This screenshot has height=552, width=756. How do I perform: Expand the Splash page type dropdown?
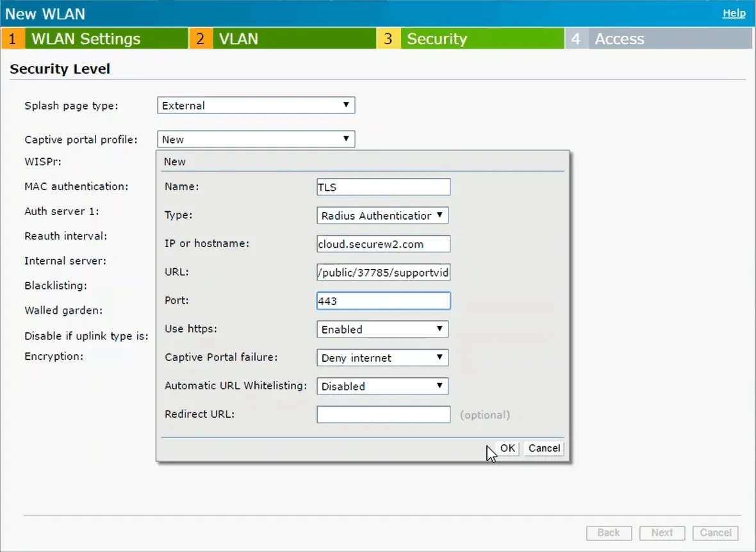256,106
